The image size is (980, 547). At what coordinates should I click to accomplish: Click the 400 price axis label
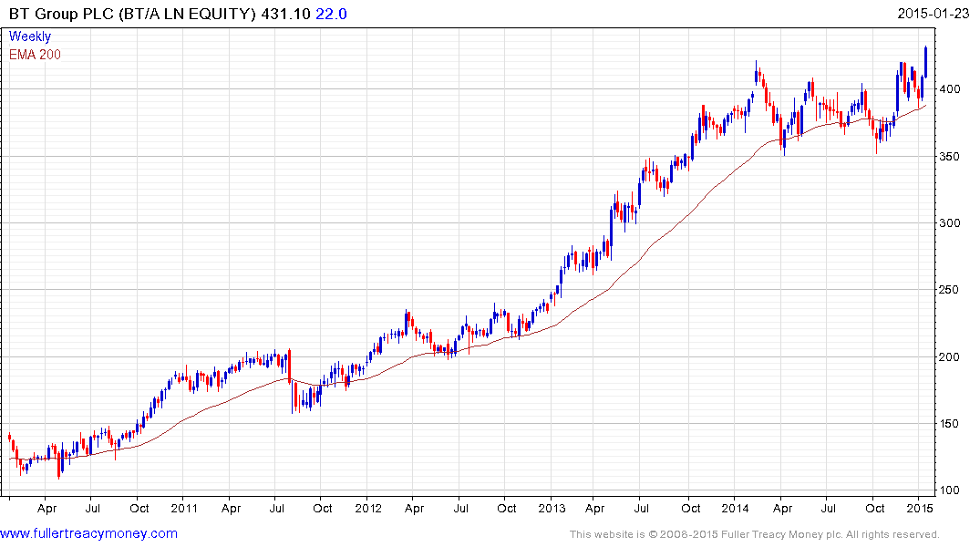949,89
